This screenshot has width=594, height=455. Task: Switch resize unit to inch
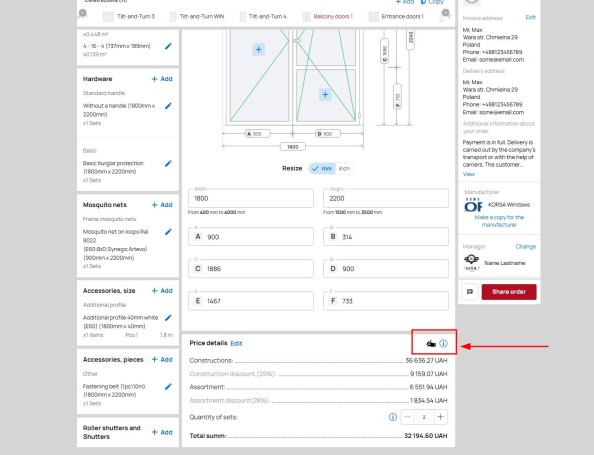344,169
